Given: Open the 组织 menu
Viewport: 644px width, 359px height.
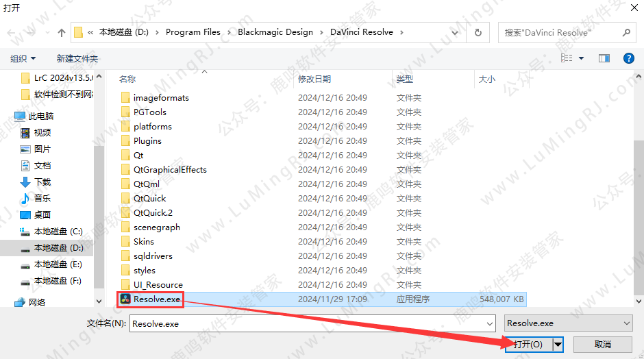Looking at the screenshot, I should click(x=23, y=59).
